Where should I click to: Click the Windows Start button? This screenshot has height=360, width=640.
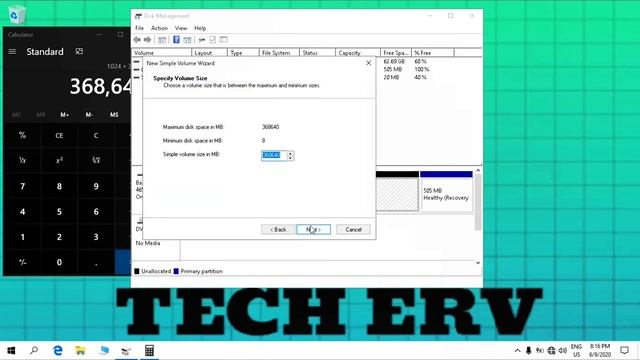pyautogui.click(x=11, y=350)
